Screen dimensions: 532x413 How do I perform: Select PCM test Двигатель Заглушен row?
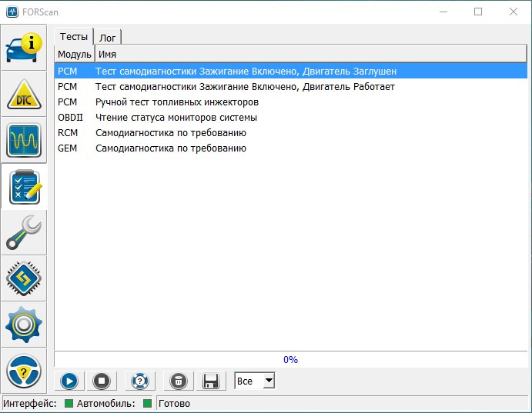pyautogui.click(x=291, y=72)
